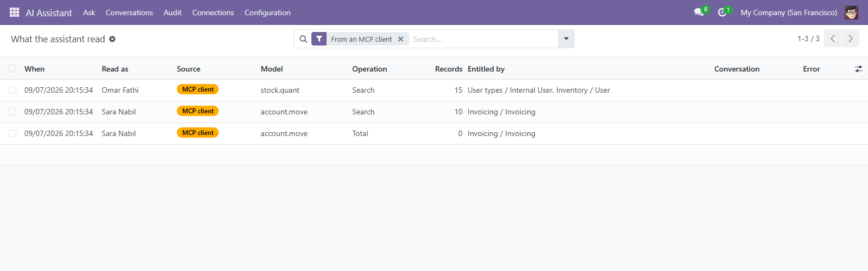Click 'User types / Internal User, Inventory / User'

pyautogui.click(x=539, y=90)
